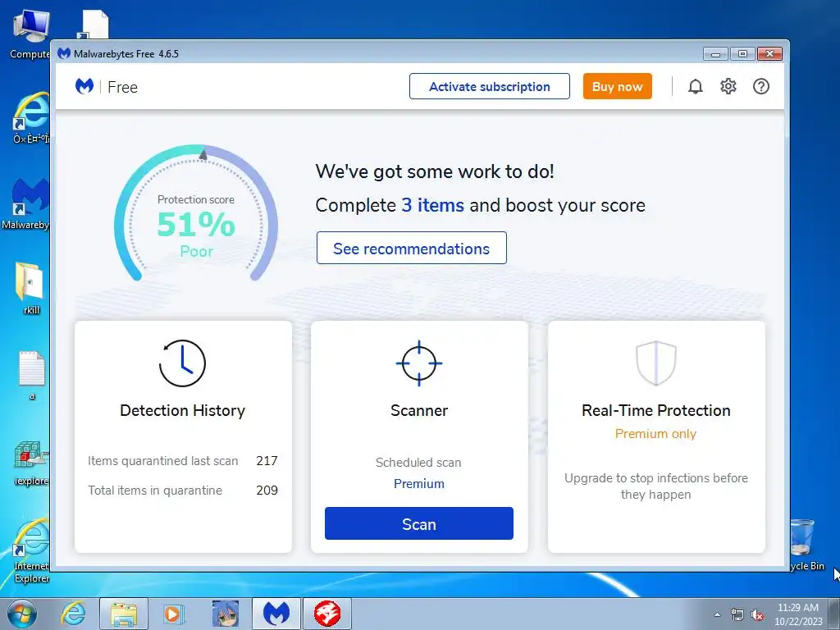Click the Detection History clock icon
Image resolution: width=840 pixels, height=630 pixels.
click(182, 363)
